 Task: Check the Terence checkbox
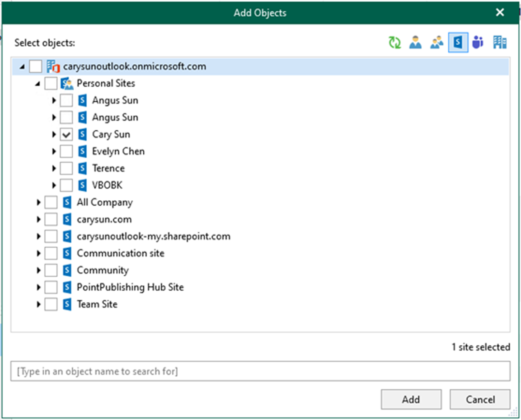click(x=66, y=168)
